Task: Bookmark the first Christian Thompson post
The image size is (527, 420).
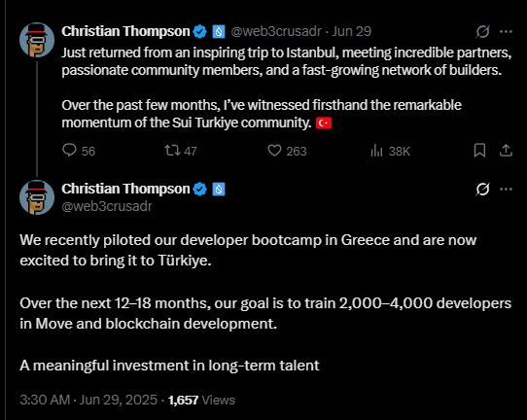Action: coord(479,150)
